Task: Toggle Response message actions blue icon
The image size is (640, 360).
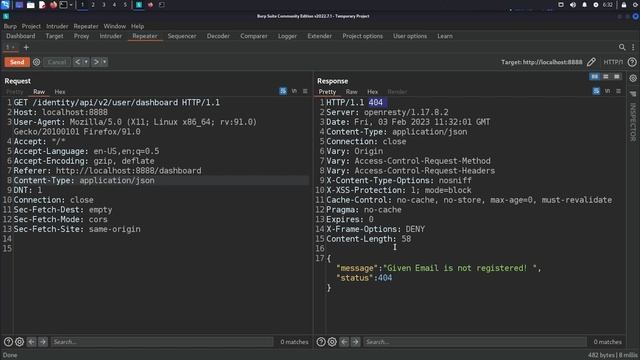Action: click(x=596, y=91)
